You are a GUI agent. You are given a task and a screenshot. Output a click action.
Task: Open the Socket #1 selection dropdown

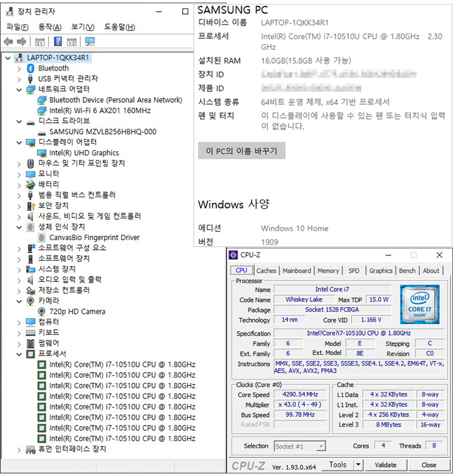pyautogui.click(x=300, y=446)
